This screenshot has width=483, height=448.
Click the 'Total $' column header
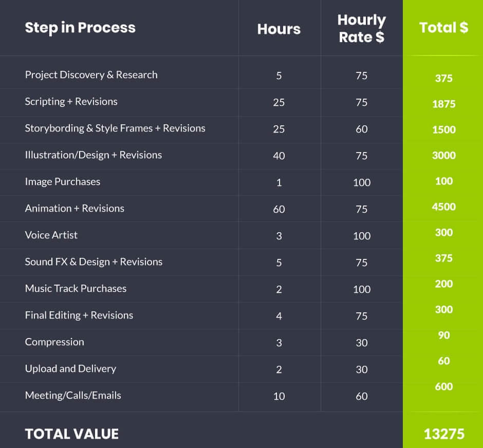[443, 27]
